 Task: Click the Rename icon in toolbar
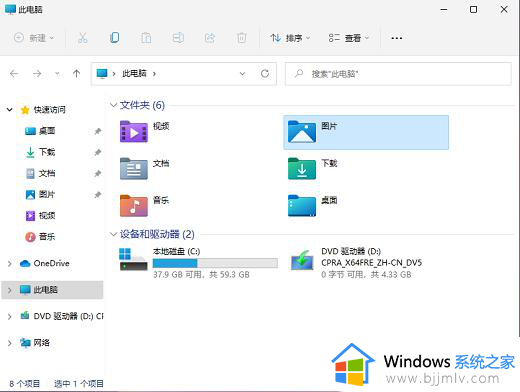pos(178,38)
